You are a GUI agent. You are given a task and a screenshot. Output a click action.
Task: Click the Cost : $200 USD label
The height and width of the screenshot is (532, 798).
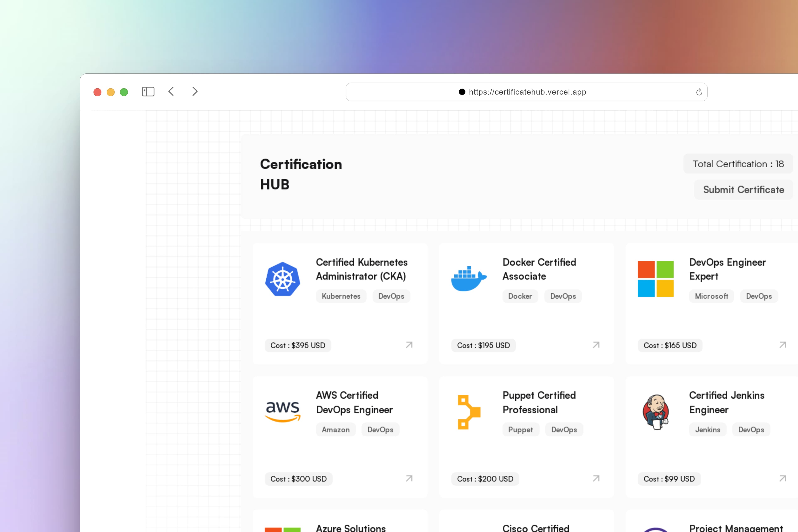click(485, 479)
